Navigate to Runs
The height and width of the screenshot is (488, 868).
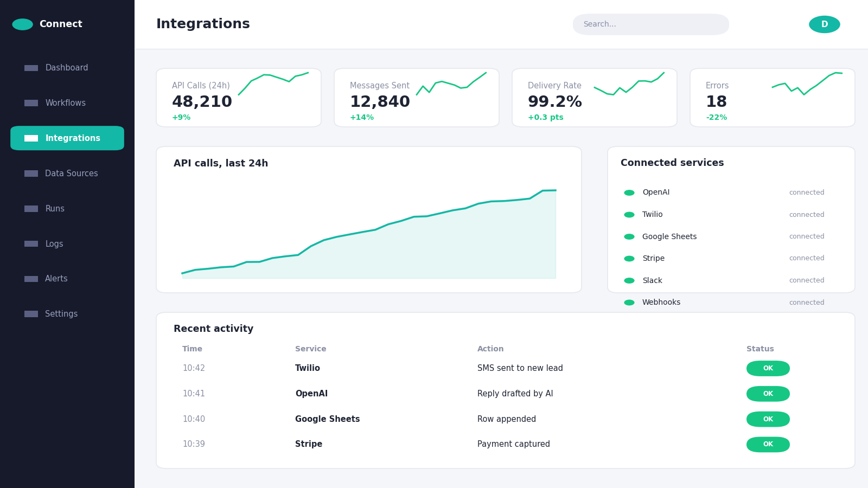pyautogui.click(x=67, y=209)
